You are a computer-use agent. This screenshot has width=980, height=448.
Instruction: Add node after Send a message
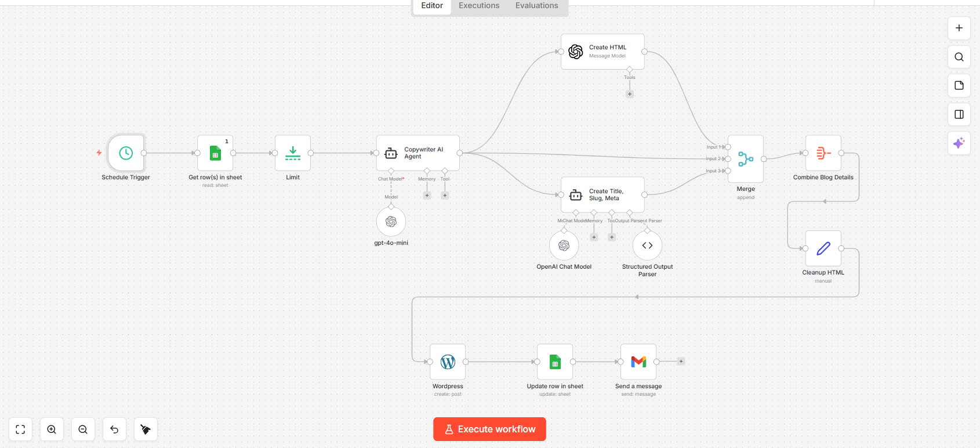pos(681,362)
